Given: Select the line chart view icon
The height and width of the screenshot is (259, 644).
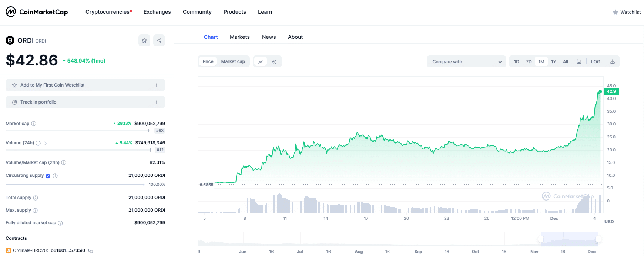Looking at the screenshot, I should [261, 62].
